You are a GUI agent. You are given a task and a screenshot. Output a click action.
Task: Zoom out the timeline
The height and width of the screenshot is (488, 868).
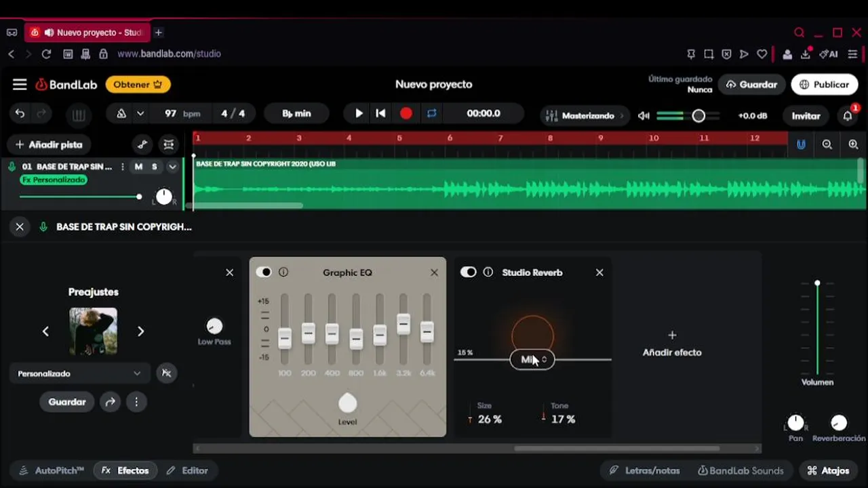[x=827, y=144]
